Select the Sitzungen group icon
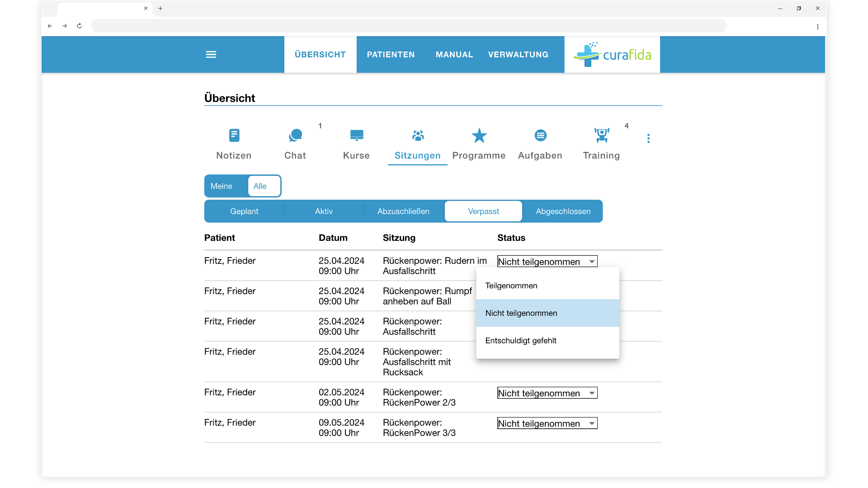The width and height of the screenshot is (868, 488). (x=418, y=135)
